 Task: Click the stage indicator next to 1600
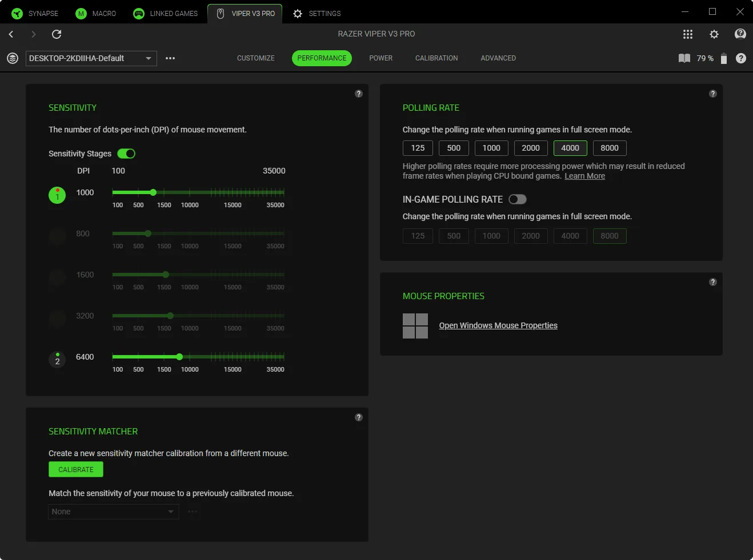point(57,277)
